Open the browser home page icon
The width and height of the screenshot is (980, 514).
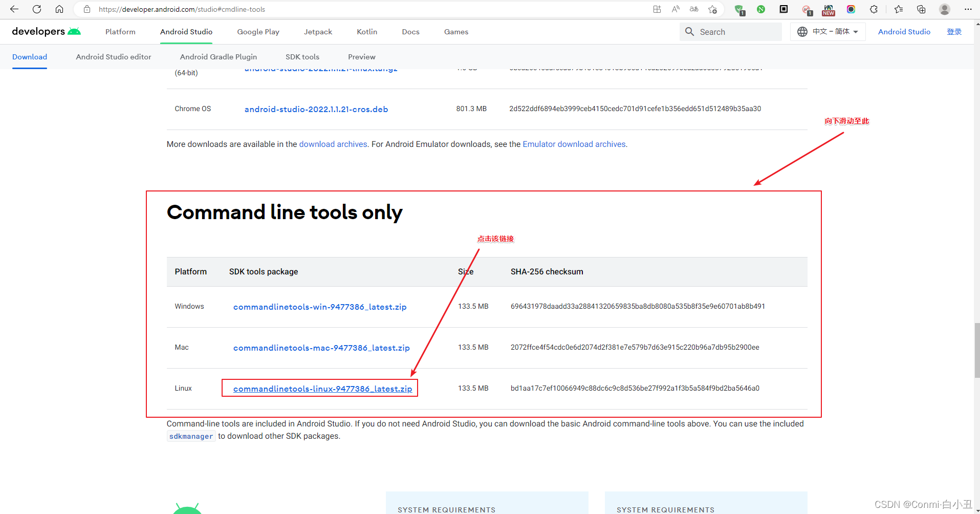coord(59,9)
